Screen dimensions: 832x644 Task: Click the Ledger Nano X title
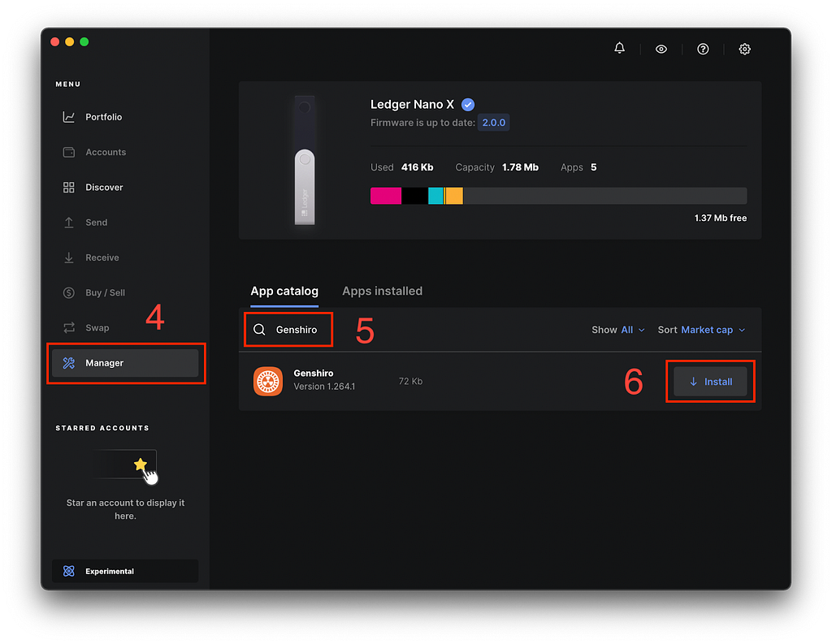[x=412, y=105]
